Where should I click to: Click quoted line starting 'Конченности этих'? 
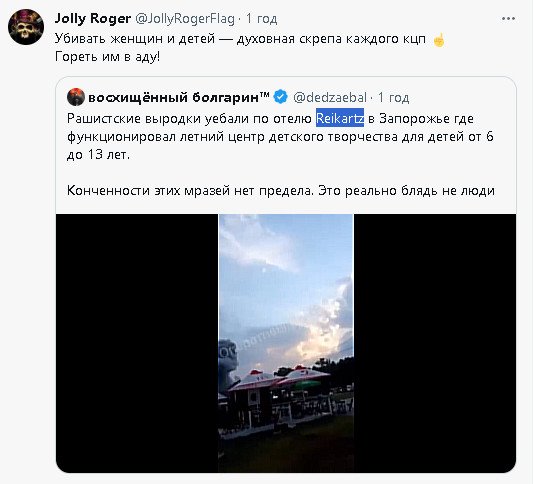281,190
